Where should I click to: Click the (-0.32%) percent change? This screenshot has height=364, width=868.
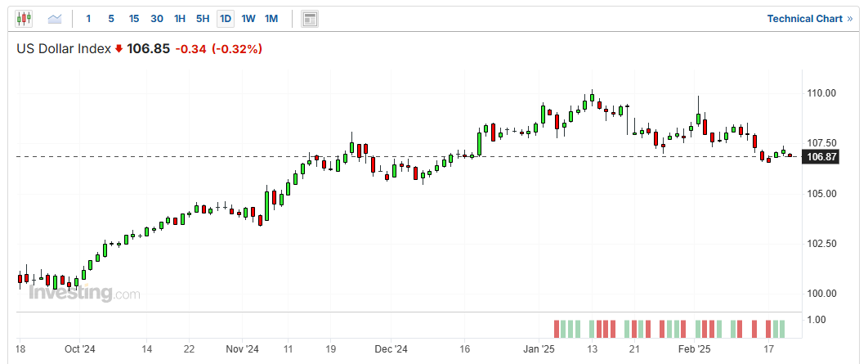click(237, 49)
